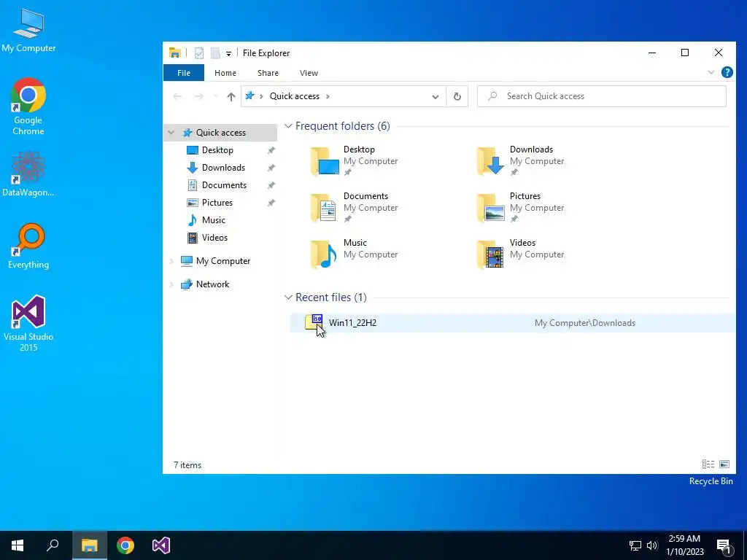The image size is (747, 560).
Task: Open the DataWagon desktop shortcut
Action: [28, 174]
